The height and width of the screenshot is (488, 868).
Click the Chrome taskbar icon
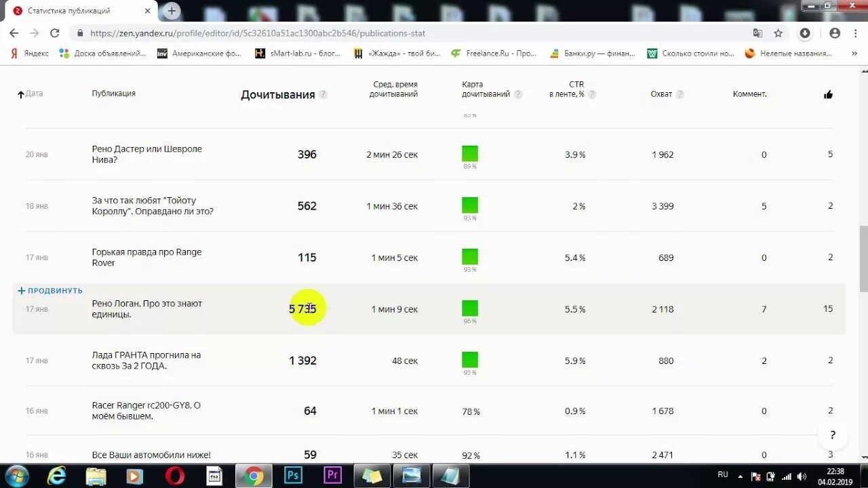[254, 476]
